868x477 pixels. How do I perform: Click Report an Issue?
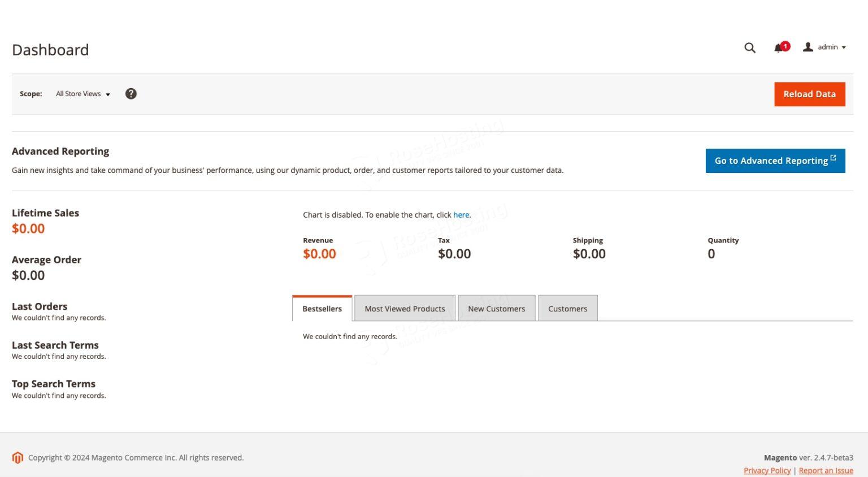826,470
